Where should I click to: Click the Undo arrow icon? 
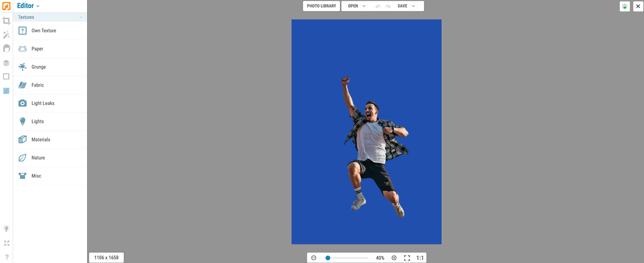[378, 6]
